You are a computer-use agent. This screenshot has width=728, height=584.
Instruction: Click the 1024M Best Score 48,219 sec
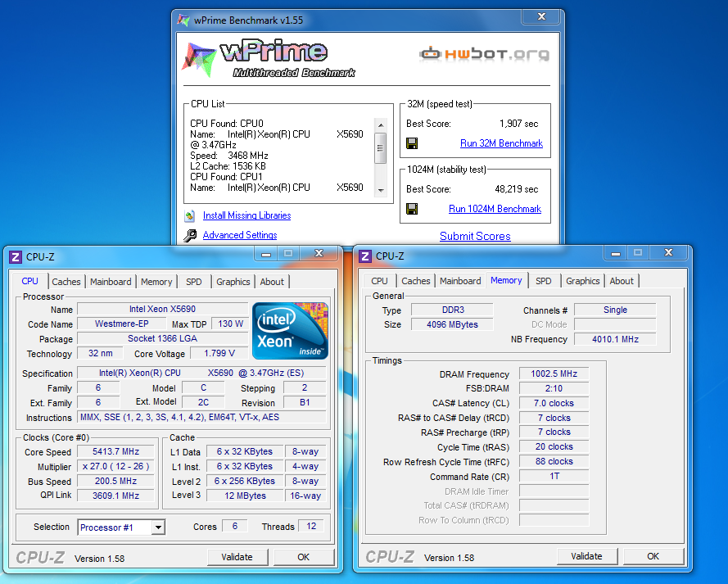[516, 189]
